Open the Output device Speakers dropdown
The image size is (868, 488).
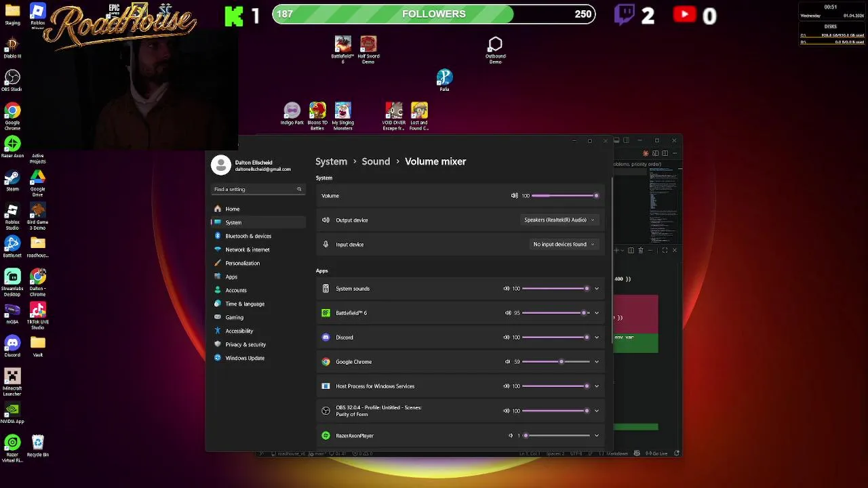pos(559,220)
